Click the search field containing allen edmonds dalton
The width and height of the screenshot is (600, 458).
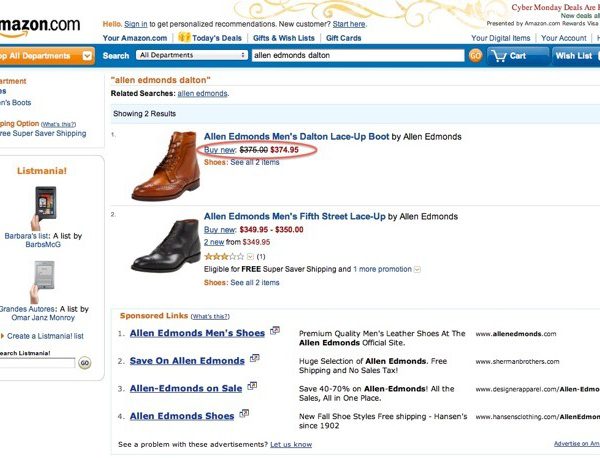pyautogui.click(x=357, y=56)
